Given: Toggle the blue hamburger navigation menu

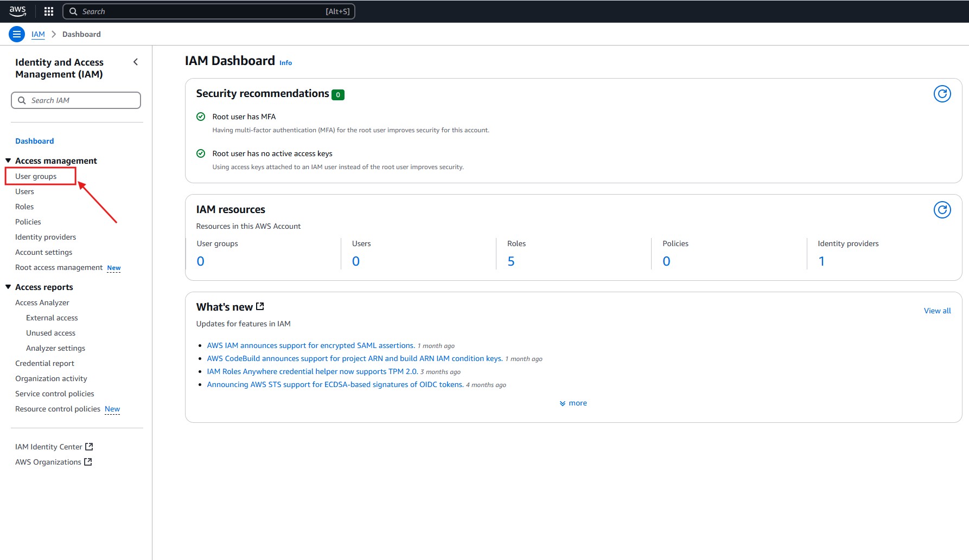Looking at the screenshot, I should click(17, 34).
